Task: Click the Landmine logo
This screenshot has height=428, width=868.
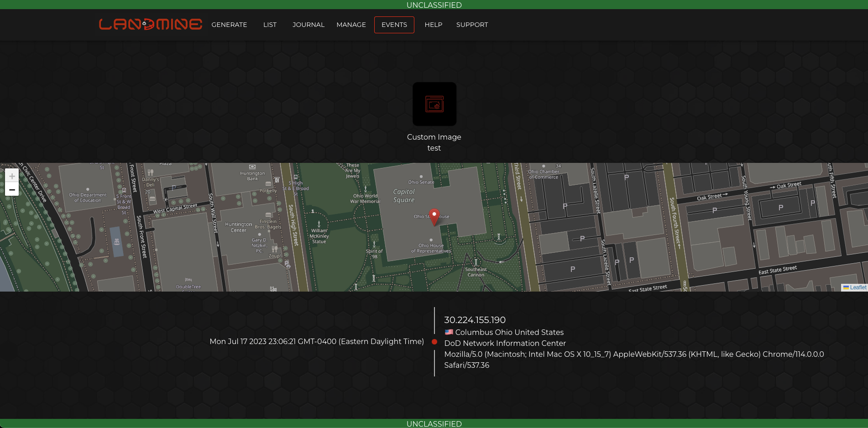Action: (x=151, y=24)
